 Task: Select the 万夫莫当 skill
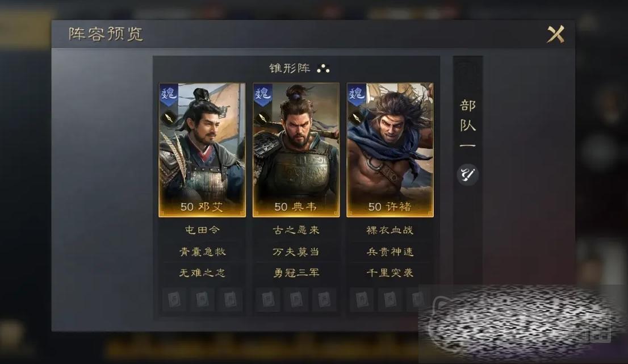click(x=296, y=252)
